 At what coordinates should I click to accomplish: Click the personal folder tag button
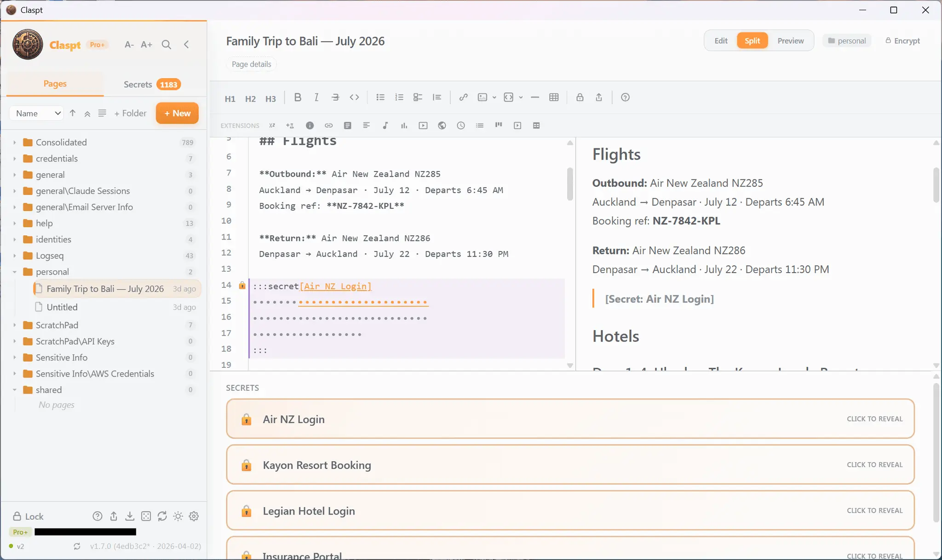click(x=847, y=41)
